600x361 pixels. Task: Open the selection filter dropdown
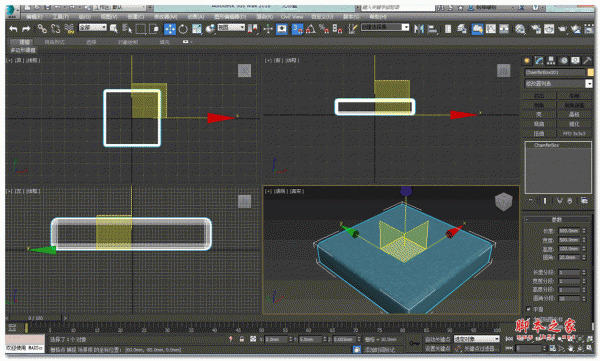pos(93,28)
